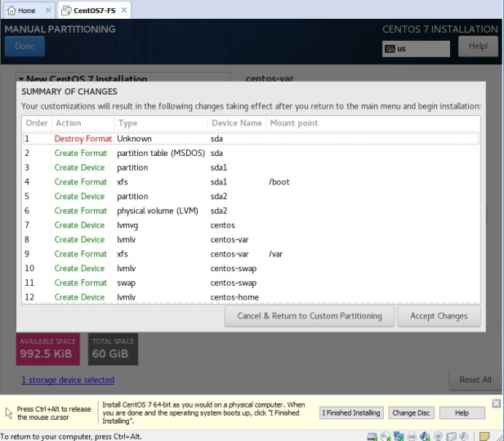Click the Change Disc button
This screenshot has width=504, height=441.
411,413
